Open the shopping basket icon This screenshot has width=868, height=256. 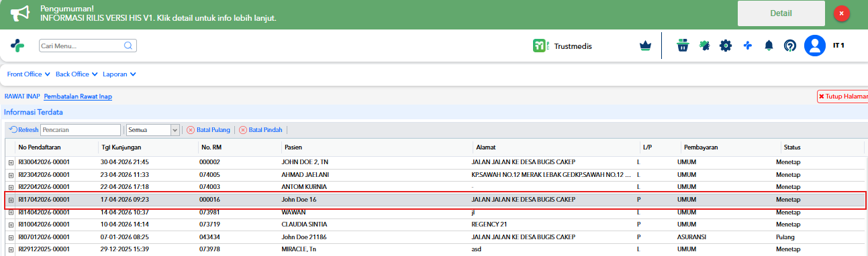coord(683,46)
